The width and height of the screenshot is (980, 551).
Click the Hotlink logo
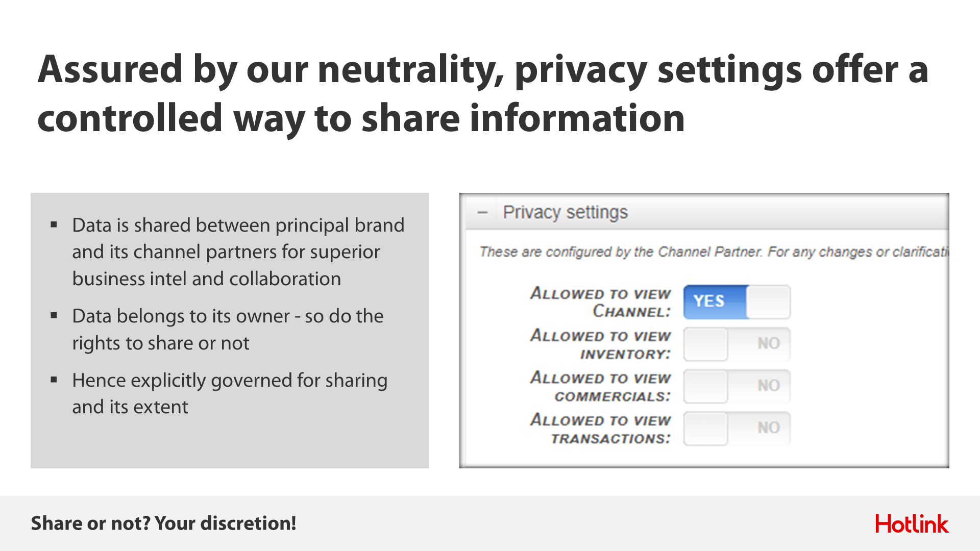pos(912,524)
